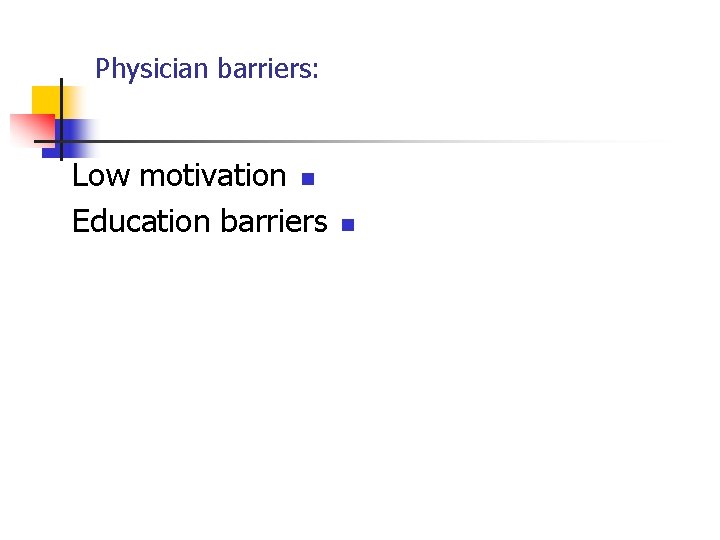Click the word 'Education' in second bullet
This screenshot has height=540, width=720.
[141, 221]
